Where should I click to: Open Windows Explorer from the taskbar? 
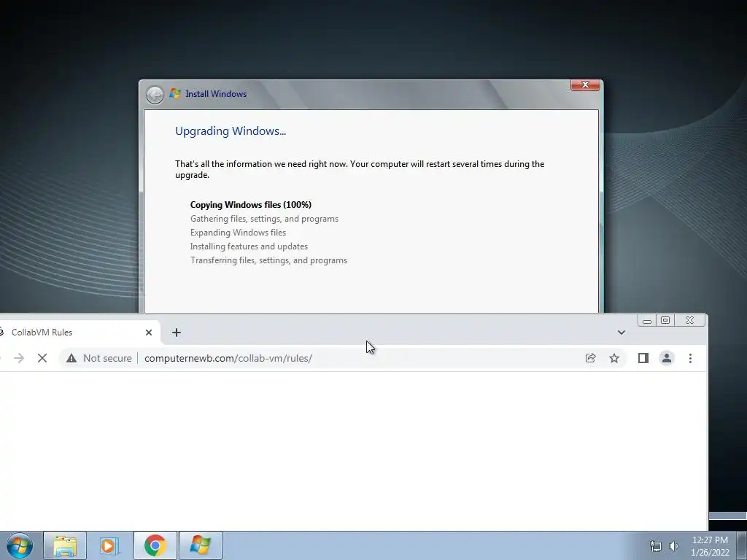point(65,545)
